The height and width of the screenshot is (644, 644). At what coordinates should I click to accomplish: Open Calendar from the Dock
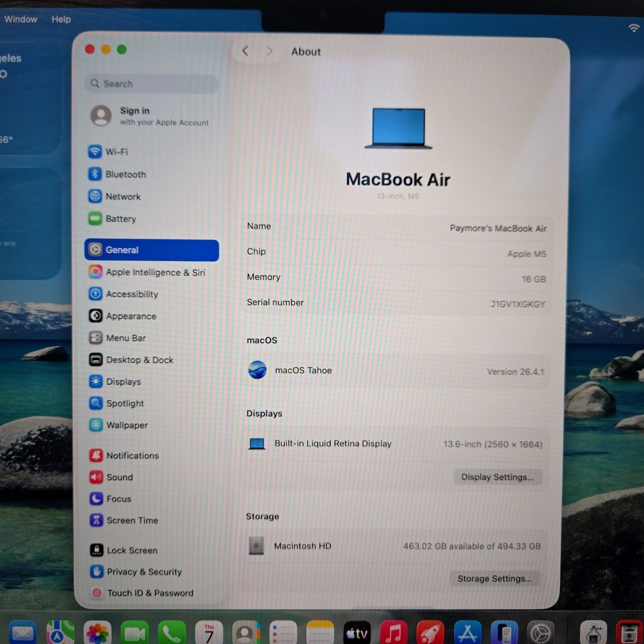coord(209,632)
